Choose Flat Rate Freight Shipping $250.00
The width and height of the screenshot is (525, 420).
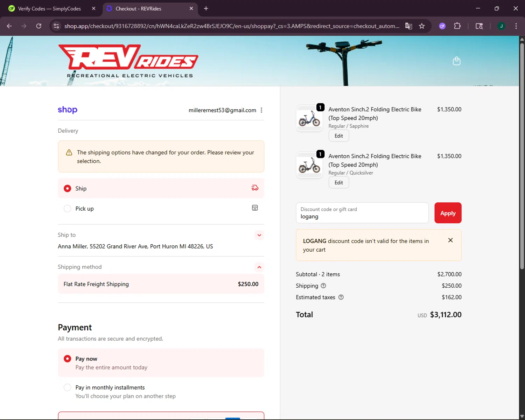pyautogui.click(x=161, y=284)
